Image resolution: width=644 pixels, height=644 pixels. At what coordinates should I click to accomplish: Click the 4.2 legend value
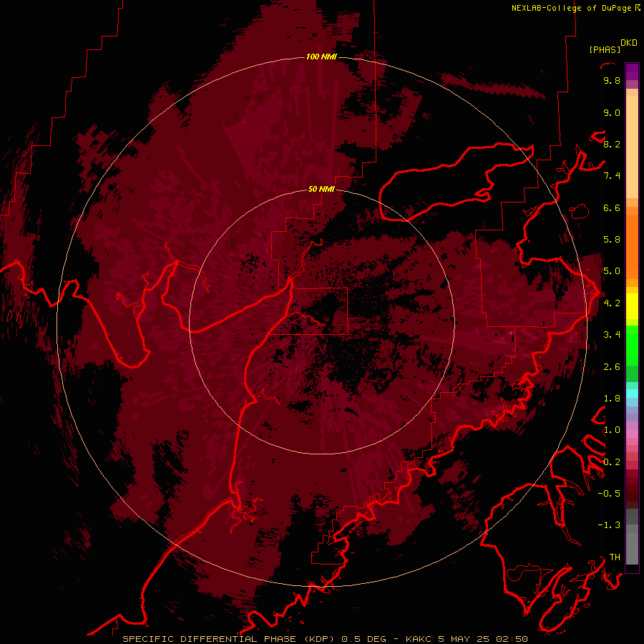coord(612,303)
